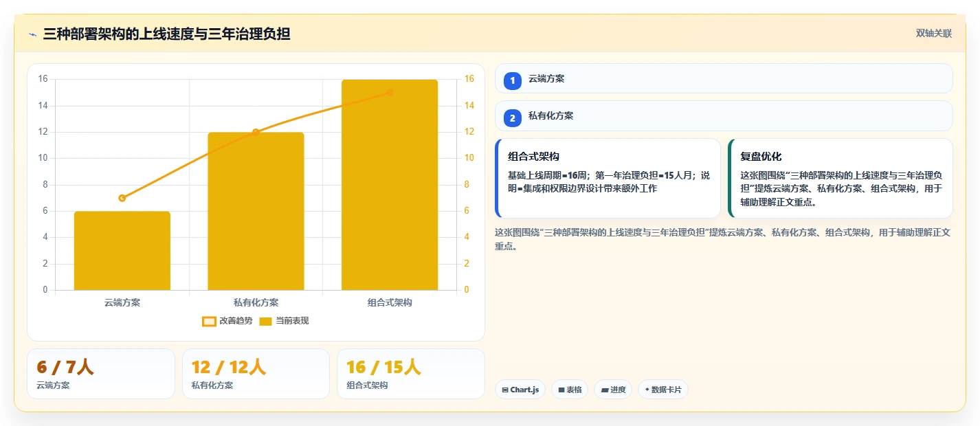The image size is (980, 426).
Task: Click the 改善趋势 legend color box
Action: click(209, 321)
